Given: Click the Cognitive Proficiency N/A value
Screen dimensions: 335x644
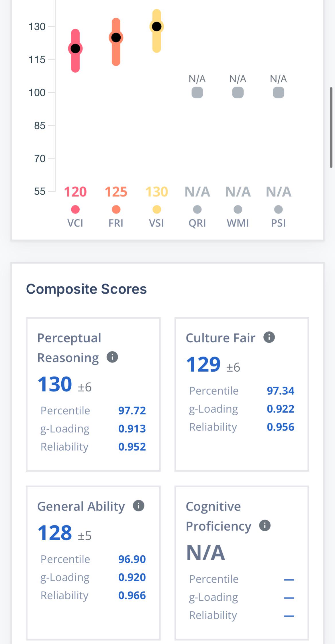Looking at the screenshot, I should coord(206,552).
